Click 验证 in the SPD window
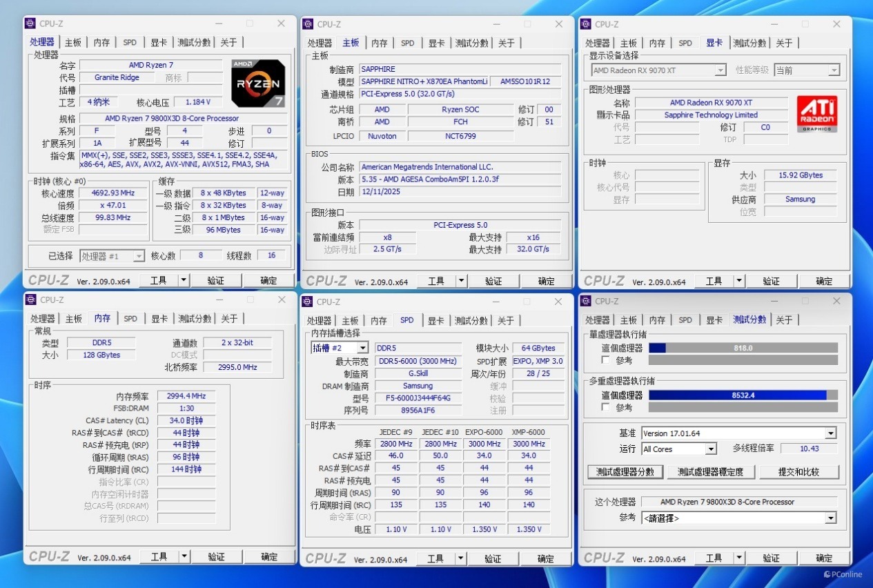 493,558
